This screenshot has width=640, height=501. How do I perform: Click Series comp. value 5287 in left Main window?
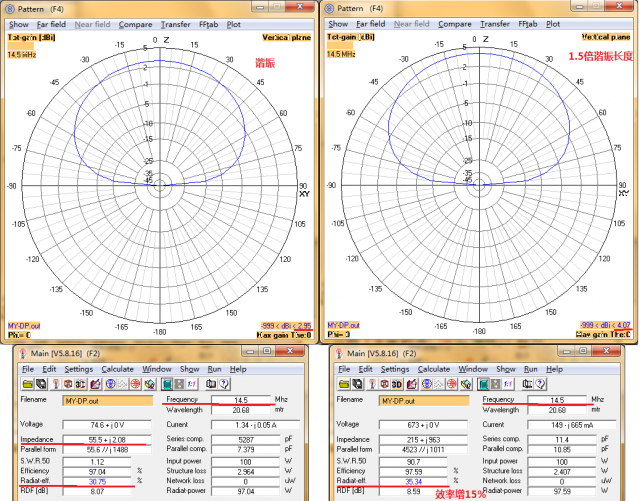246,440
